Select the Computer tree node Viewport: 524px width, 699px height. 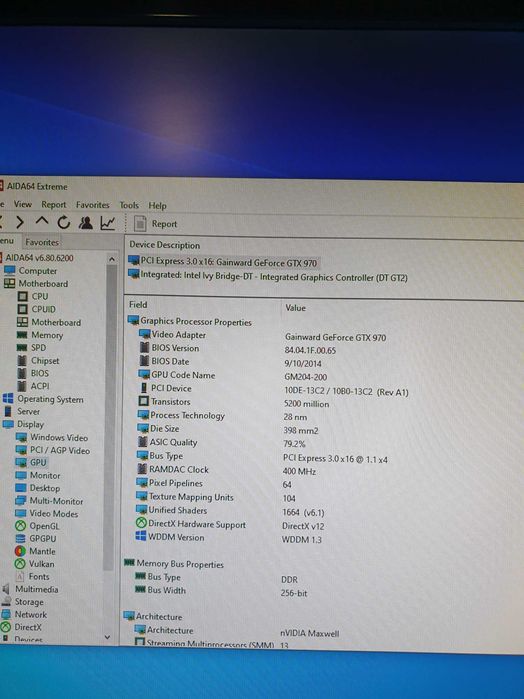[30, 271]
